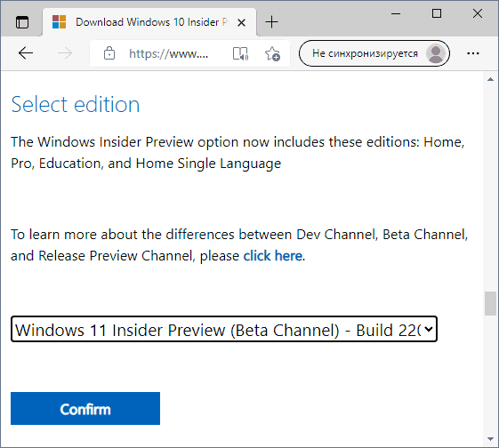This screenshot has height=448, width=499.
Task: View site security lock info
Action: coord(109,53)
